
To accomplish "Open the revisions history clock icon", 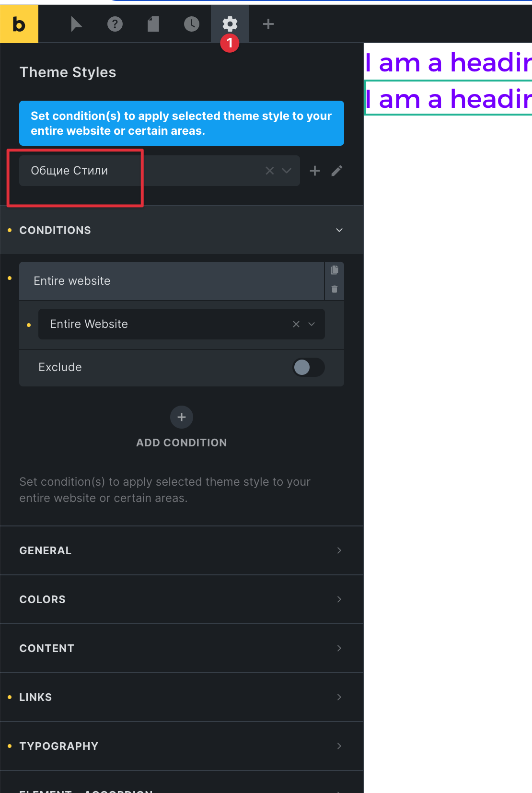I will click(192, 24).
